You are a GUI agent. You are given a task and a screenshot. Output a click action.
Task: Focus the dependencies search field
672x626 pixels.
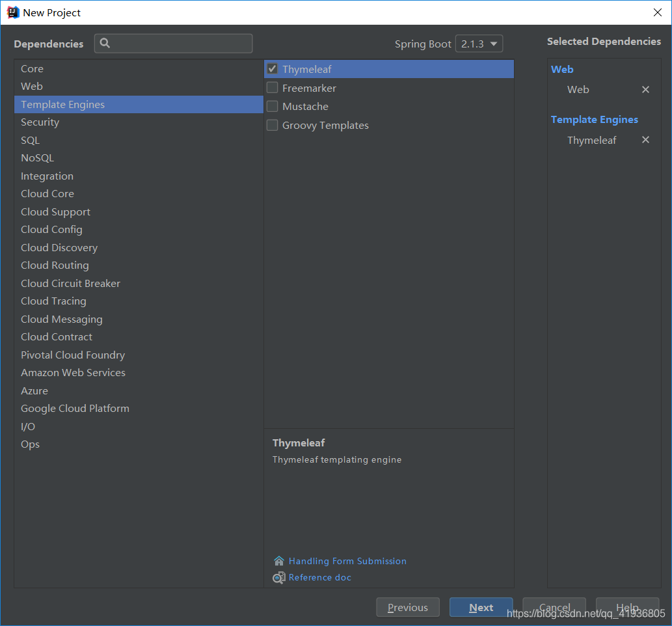point(173,44)
